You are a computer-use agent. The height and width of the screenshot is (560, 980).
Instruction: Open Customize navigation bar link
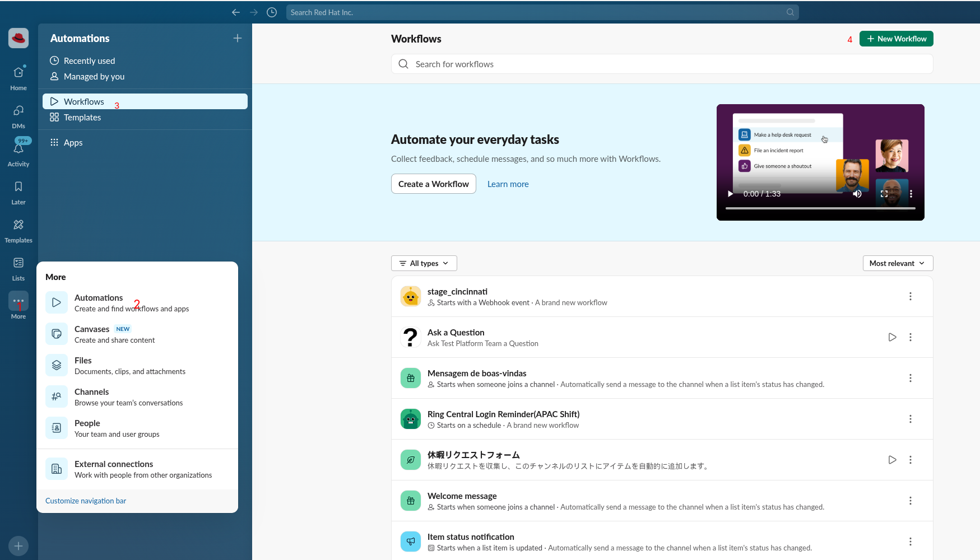coord(86,501)
